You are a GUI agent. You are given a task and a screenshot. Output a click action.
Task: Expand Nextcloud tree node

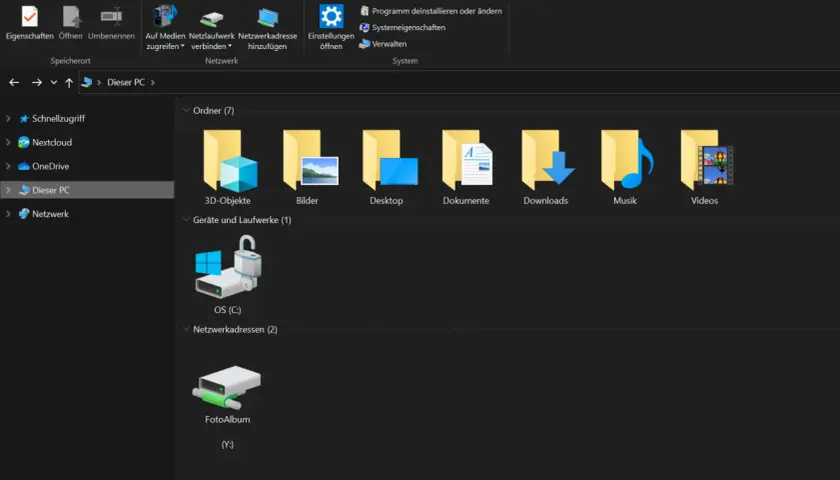(x=8, y=142)
